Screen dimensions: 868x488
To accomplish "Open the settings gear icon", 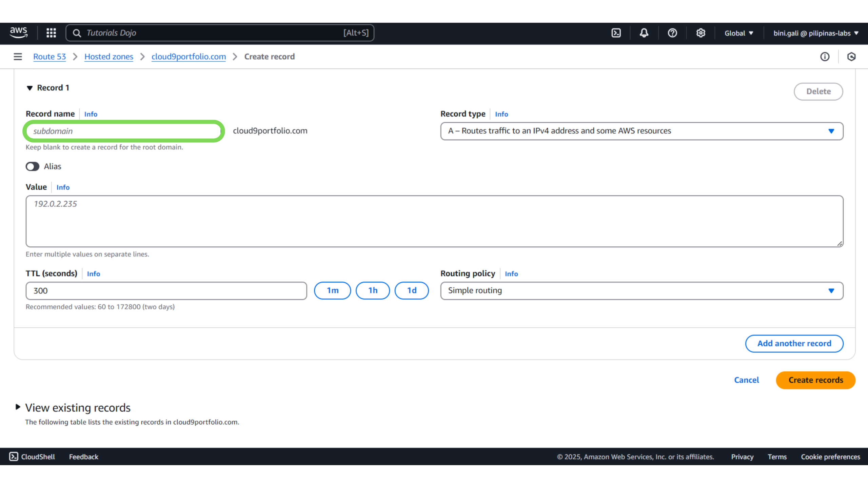I will point(701,33).
